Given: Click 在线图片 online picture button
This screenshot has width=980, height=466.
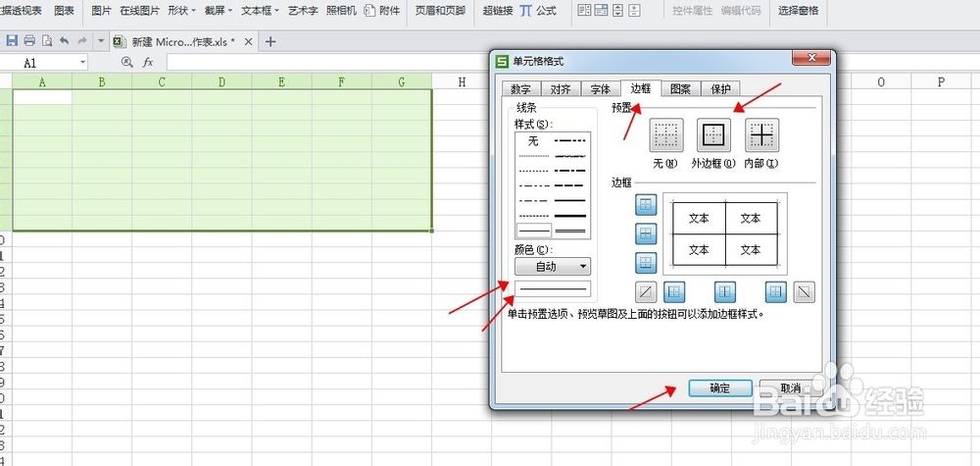Looking at the screenshot, I should pos(139,11).
